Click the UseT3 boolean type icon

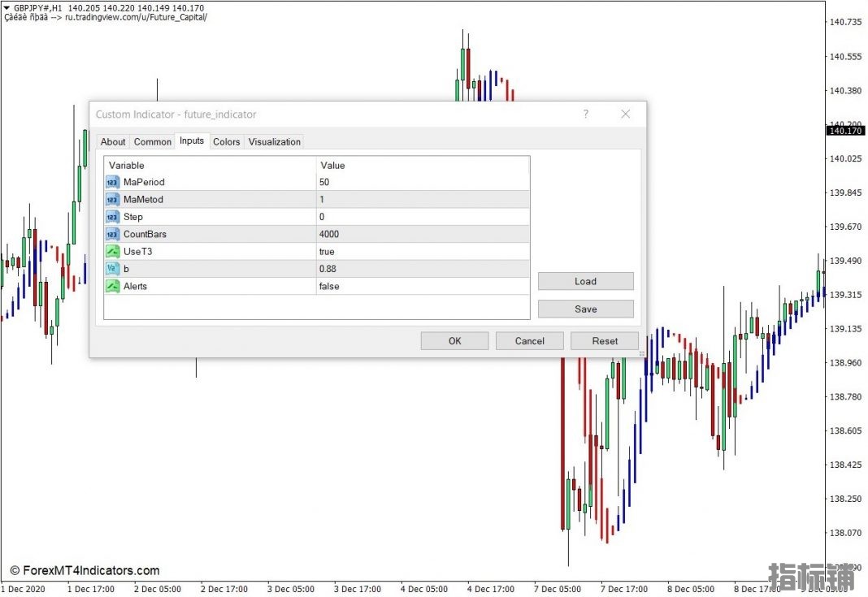[x=112, y=251]
